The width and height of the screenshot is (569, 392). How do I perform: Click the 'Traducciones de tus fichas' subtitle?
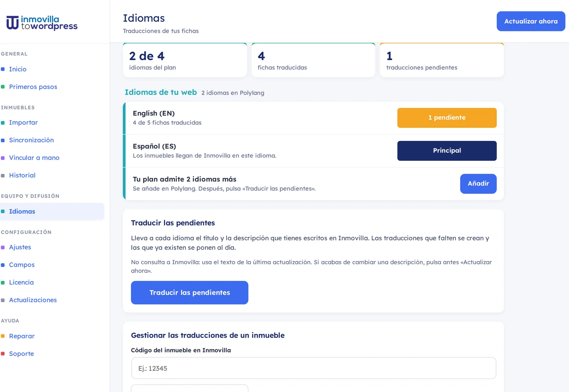click(161, 31)
